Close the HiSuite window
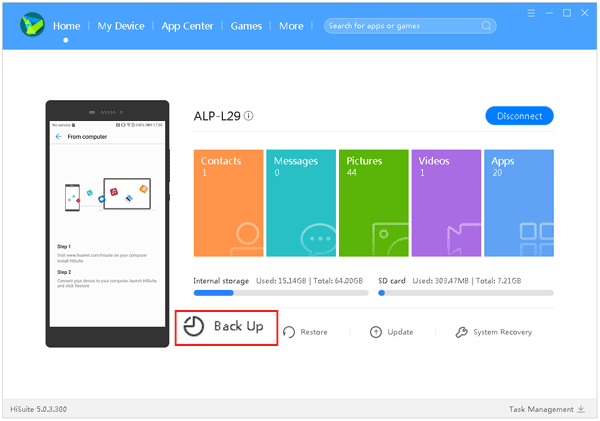Screen dimensions: 600x421 click(x=585, y=13)
